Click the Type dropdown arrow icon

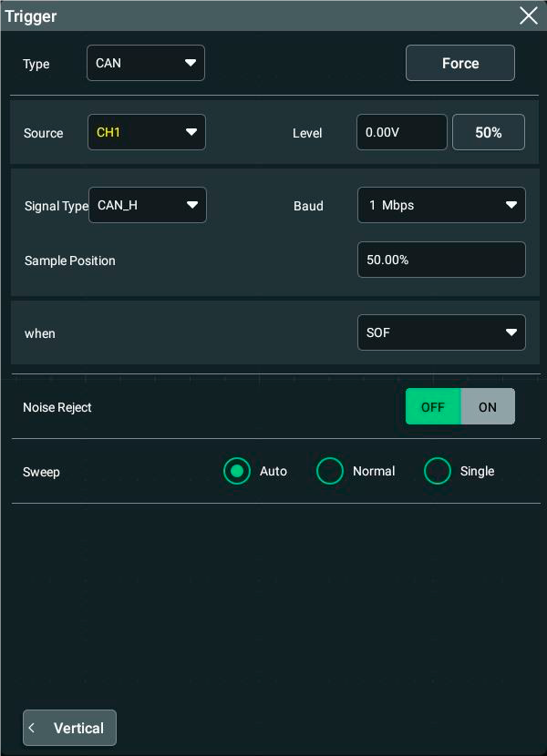[191, 63]
